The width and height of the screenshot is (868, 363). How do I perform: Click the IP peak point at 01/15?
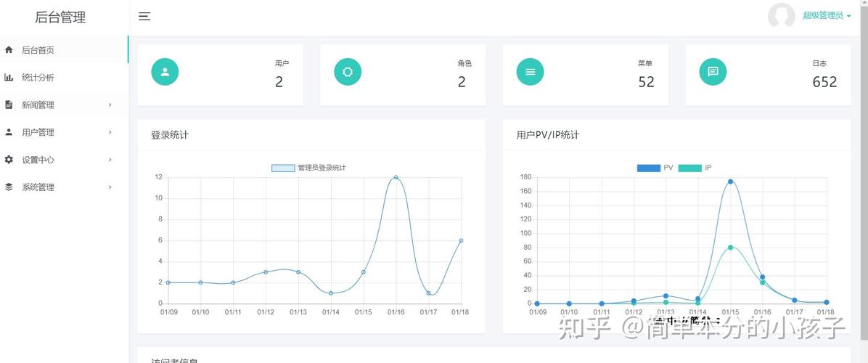[730, 248]
